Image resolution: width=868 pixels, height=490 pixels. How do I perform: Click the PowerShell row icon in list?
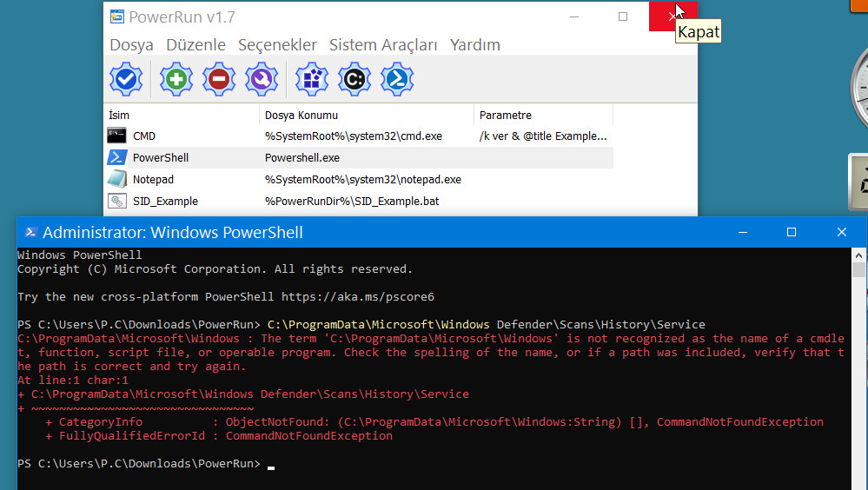[x=116, y=157]
